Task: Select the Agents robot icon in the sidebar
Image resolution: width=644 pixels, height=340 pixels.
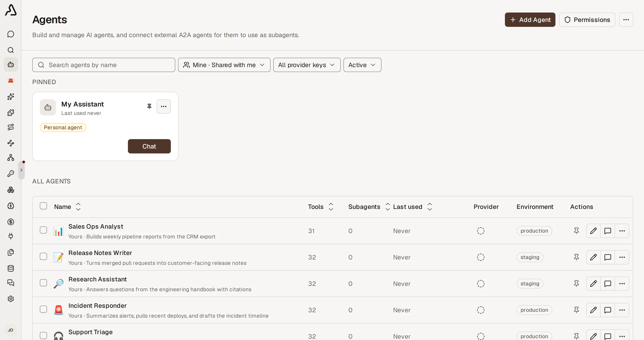Action: point(11,64)
